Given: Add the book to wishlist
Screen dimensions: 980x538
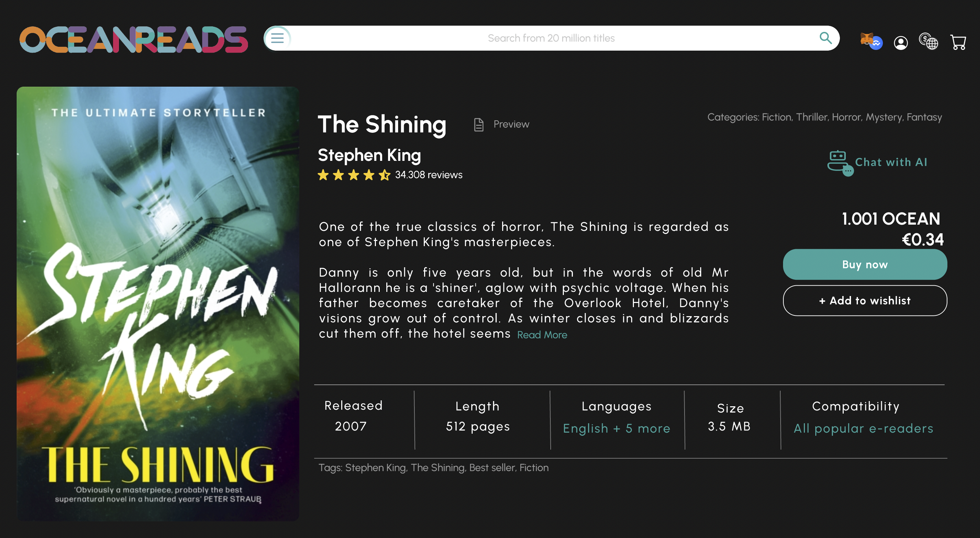Looking at the screenshot, I should point(864,301).
